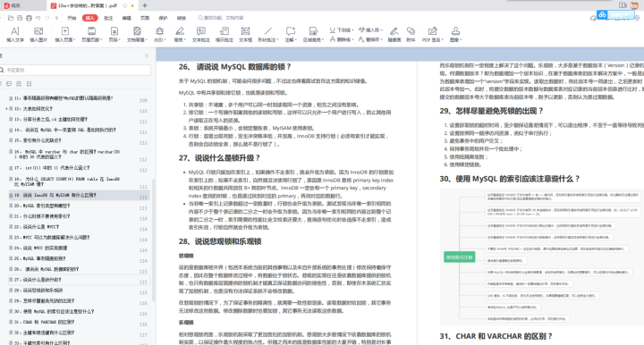Select the Insert Text (插入文字) tool

15,35
